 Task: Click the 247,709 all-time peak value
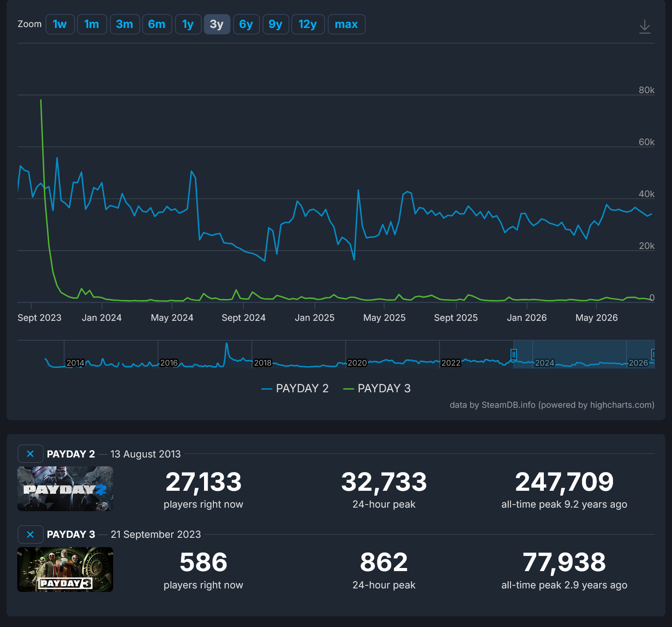point(564,482)
